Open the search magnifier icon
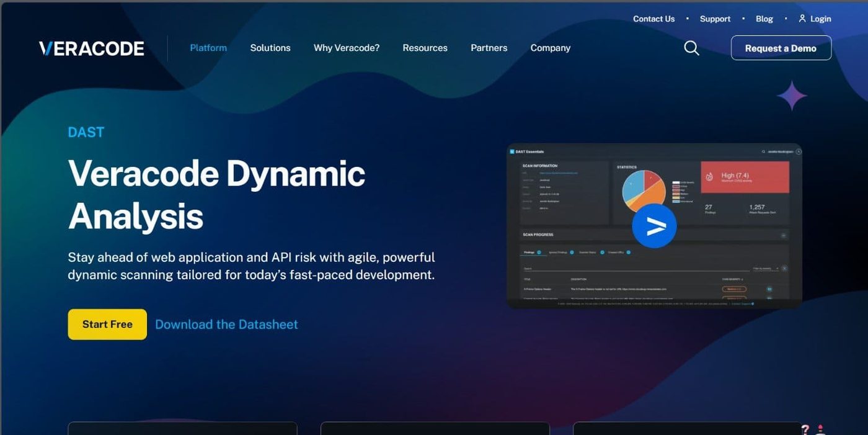 click(691, 48)
